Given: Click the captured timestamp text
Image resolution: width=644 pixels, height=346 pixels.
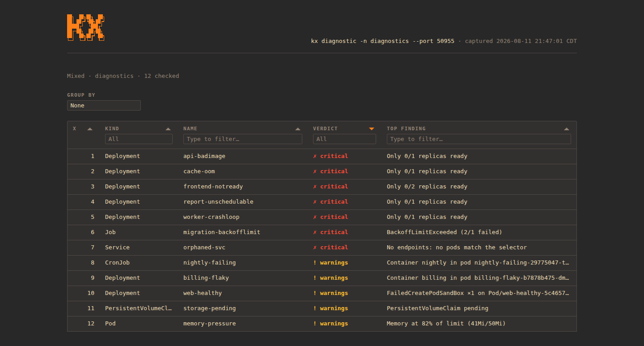Looking at the screenshot, I should coord(521,41).
